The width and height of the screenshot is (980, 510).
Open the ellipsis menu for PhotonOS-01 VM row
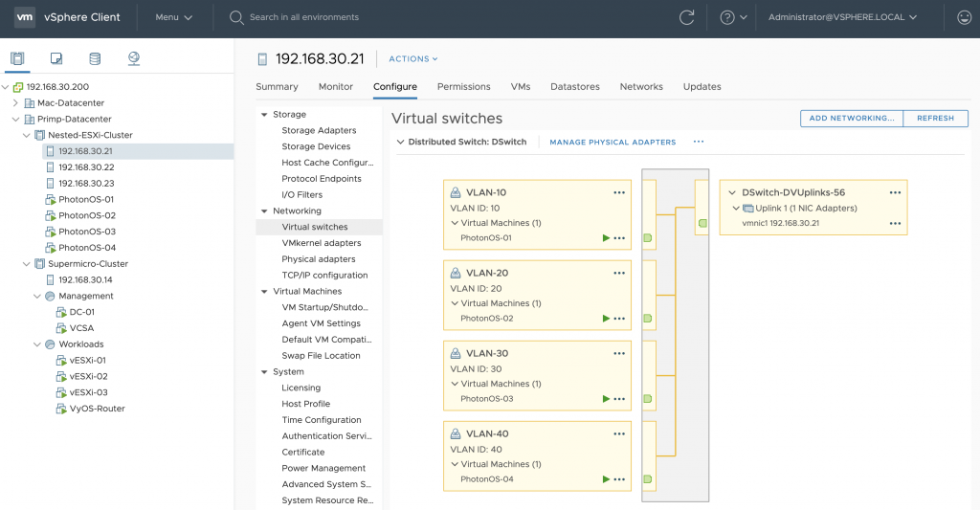[x=619, y=238]
